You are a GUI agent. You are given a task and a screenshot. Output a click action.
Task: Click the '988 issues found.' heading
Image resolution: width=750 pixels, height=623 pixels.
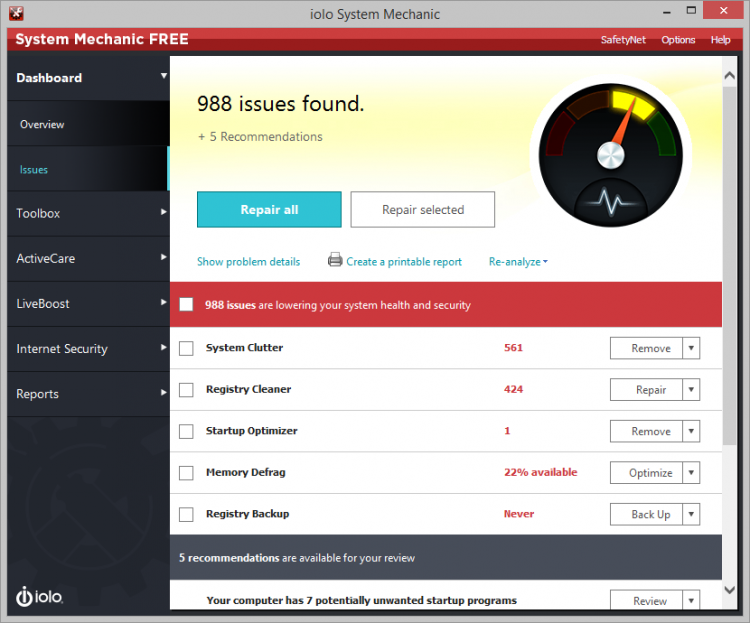tap(280, 103)
